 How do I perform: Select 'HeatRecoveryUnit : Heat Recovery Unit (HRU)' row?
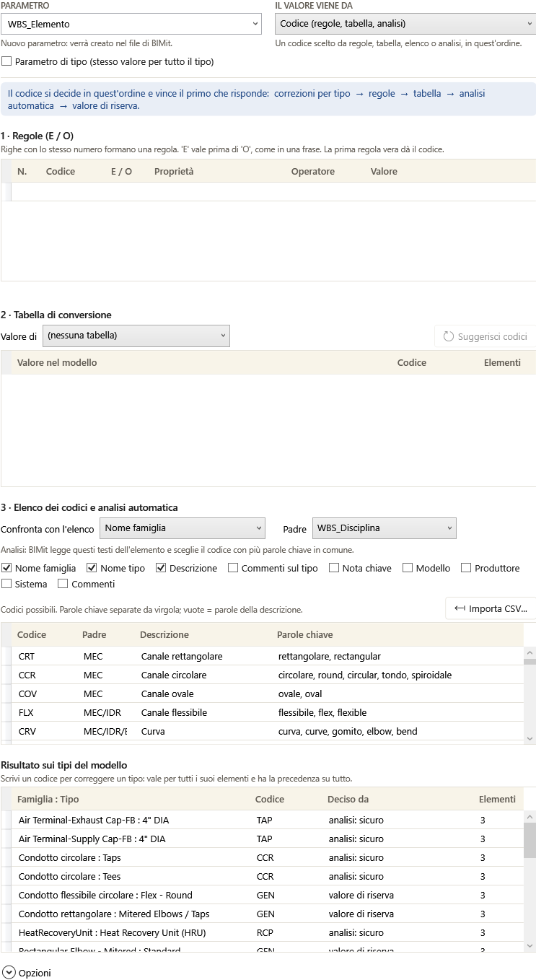pos(268,933)
